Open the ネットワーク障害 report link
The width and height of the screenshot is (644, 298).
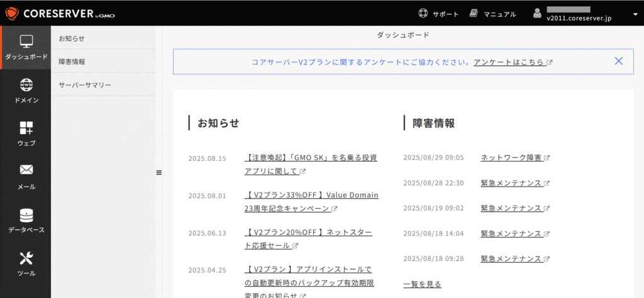click(x=512, y=158)
